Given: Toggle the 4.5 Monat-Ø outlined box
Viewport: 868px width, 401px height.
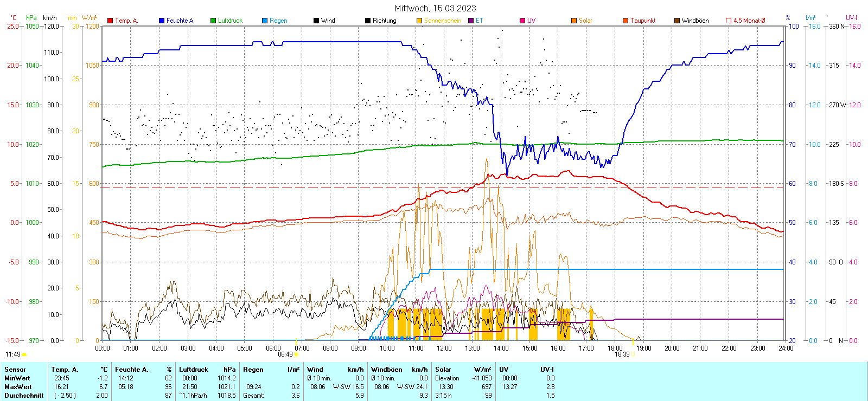Looking at the screenshot, I should pos(729,21).
